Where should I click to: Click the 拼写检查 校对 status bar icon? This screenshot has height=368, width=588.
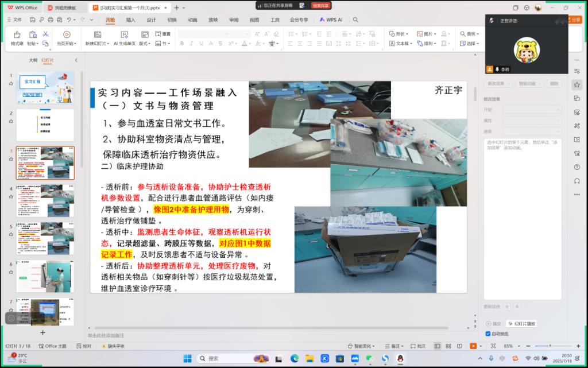[84, 346]
